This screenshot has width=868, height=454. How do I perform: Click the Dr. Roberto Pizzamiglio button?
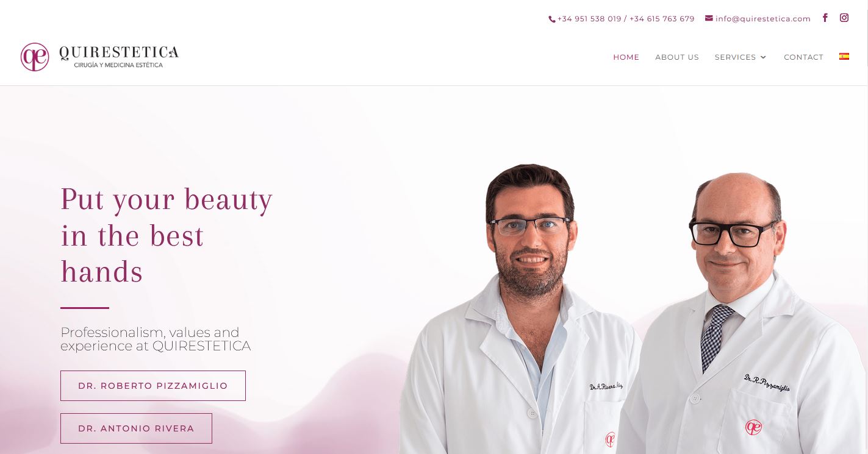pos(153,386)
